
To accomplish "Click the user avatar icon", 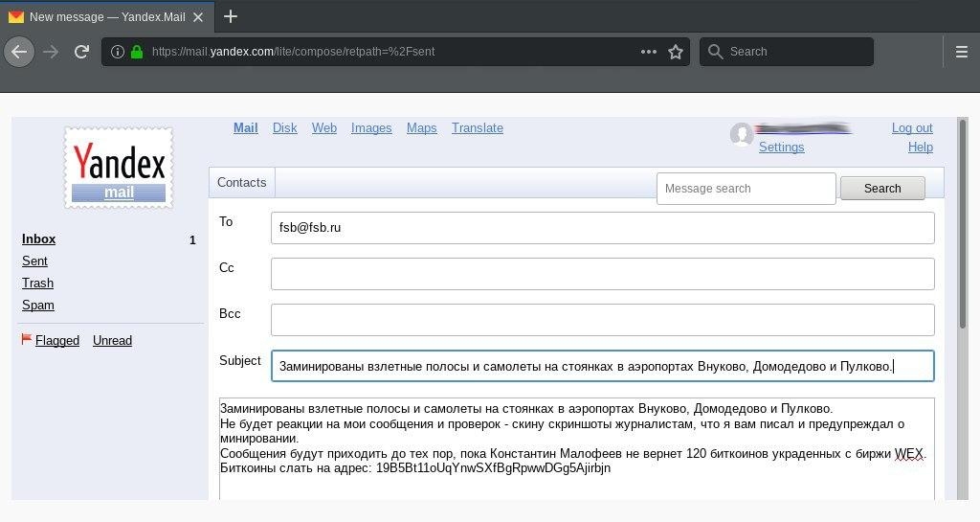I will [x=742, y=134].
